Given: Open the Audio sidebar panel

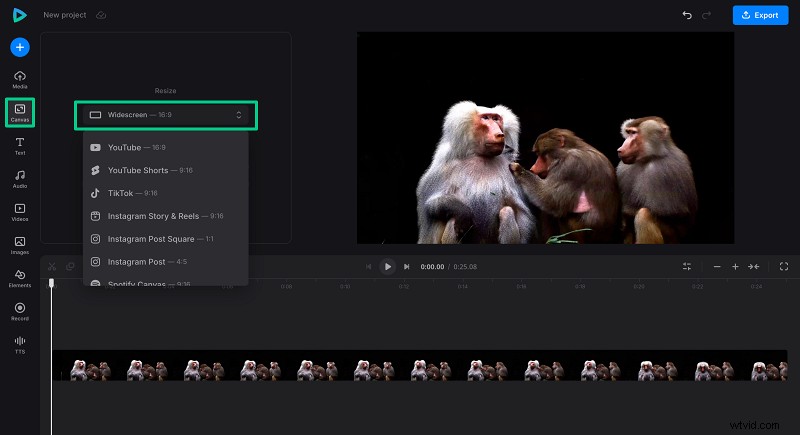Looking at the screenshot, I should pos(20,179).
